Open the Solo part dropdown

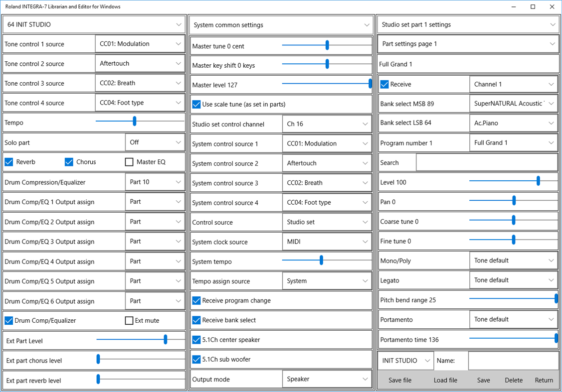(155, 142)
